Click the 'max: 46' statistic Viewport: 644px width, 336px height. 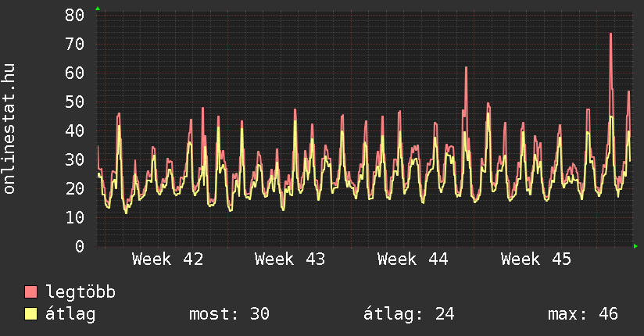tap(582, 314)
